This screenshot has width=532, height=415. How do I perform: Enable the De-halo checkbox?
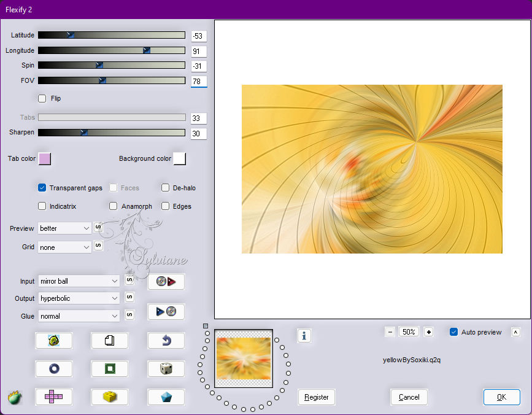tap(165, 188)
